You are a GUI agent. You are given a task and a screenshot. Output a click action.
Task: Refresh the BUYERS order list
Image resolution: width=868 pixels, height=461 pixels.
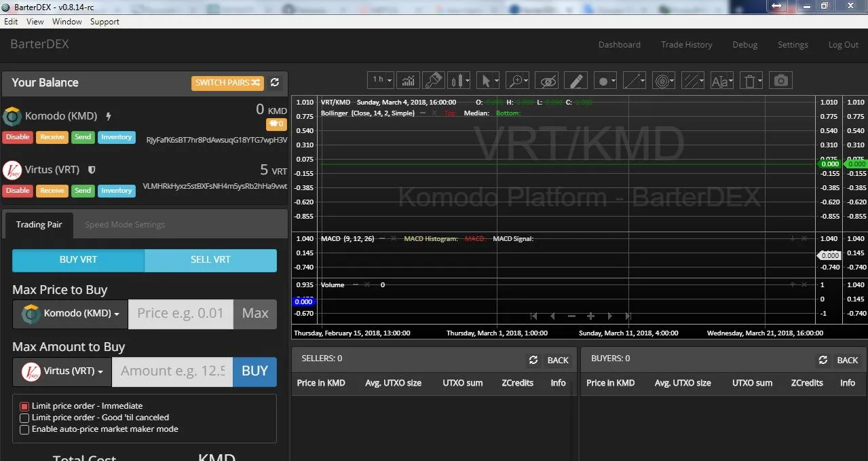[823, 360]
